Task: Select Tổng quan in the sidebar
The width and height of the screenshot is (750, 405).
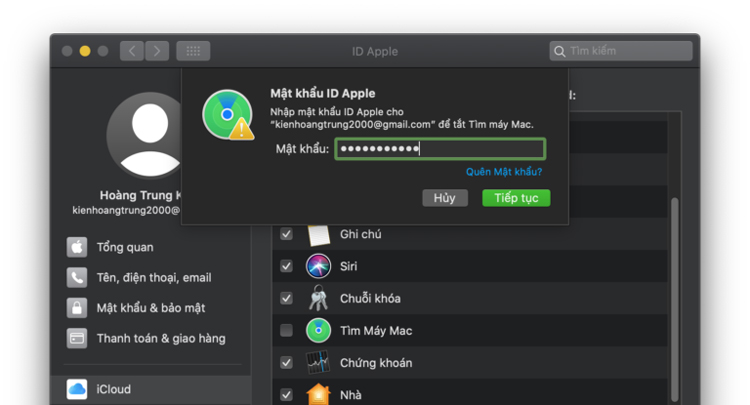Action: tap(125, 247)
